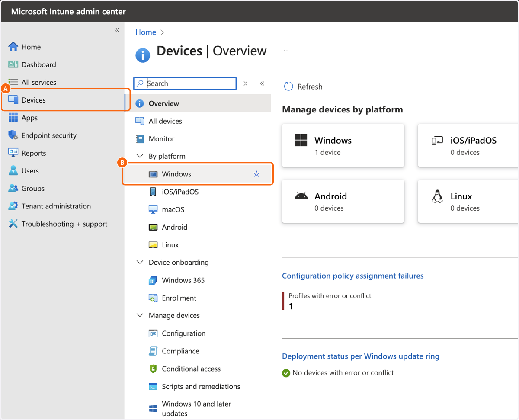
Task: Click the Monitor notebook icon
Action: click(x=140, y=139)
